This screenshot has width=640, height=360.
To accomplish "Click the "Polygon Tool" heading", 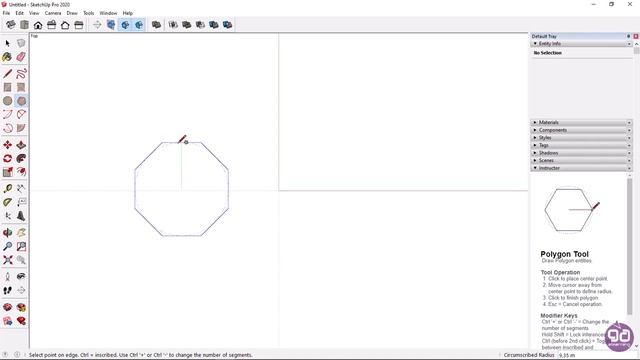I will [x=564, y=254].
